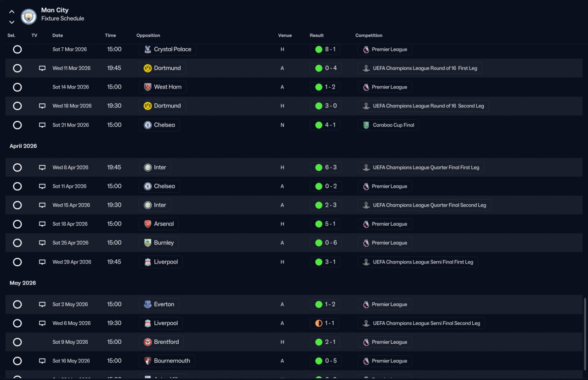This screenshot has width=588, height=380.
Task: Click TV icon for Arsenal fixture row
Action: [42, 224]
